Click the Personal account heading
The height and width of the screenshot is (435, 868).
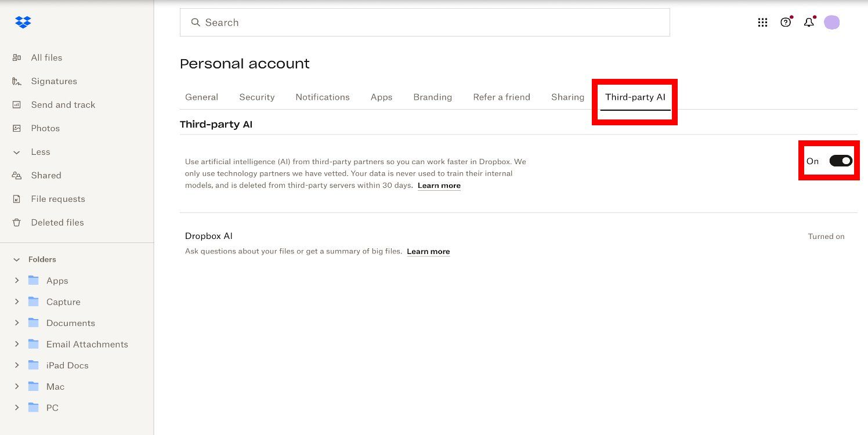(x=245, y=64)
